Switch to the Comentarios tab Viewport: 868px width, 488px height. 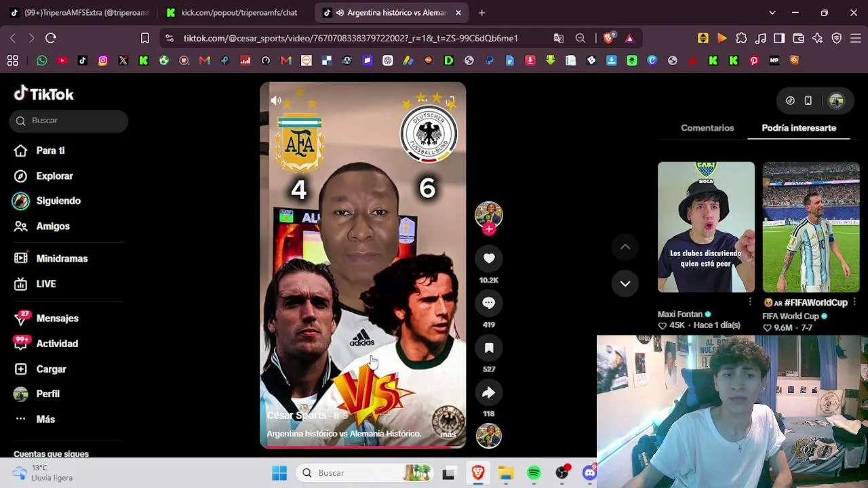707,128
